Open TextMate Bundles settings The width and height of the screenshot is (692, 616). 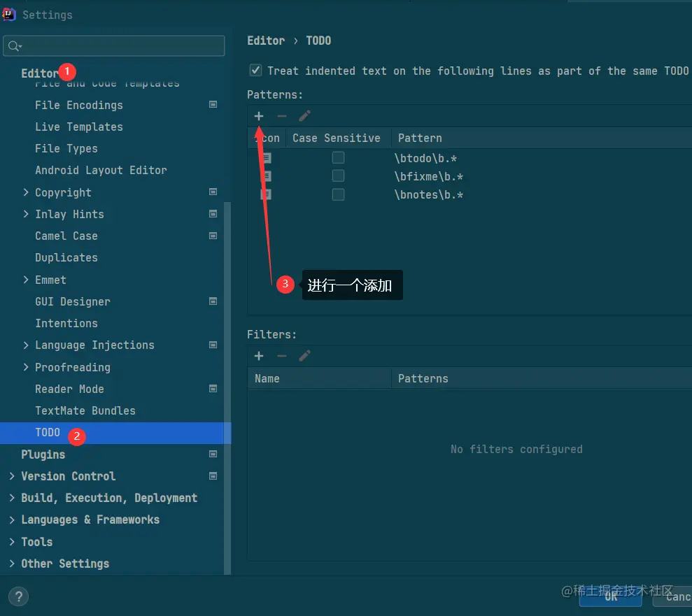(85, 410)
